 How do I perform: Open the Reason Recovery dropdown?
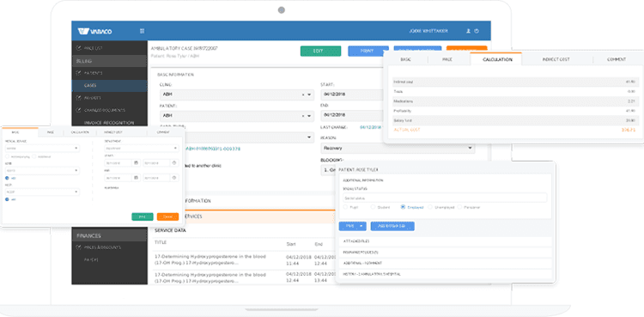click(x=398, y=148)
